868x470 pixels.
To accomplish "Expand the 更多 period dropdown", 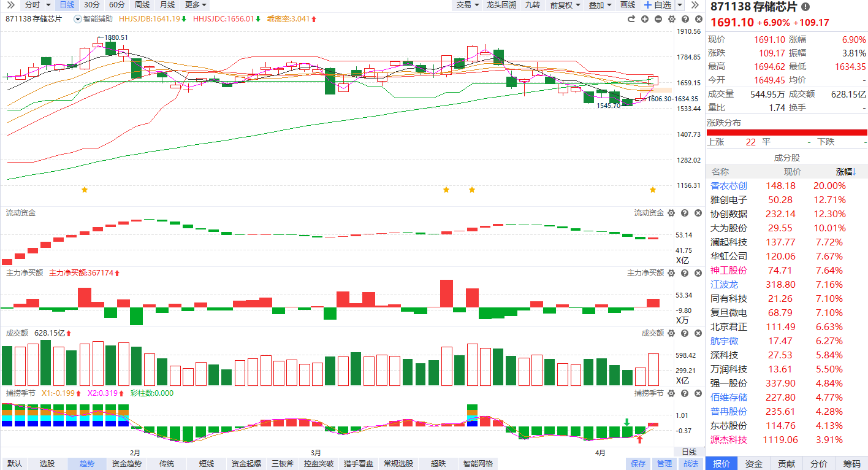I will click(x=196, y=5).
